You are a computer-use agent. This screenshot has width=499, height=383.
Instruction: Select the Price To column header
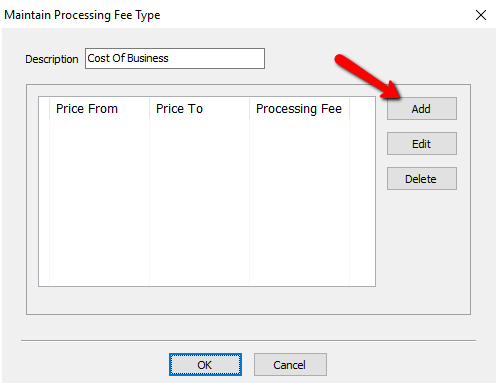coord(199,108)
